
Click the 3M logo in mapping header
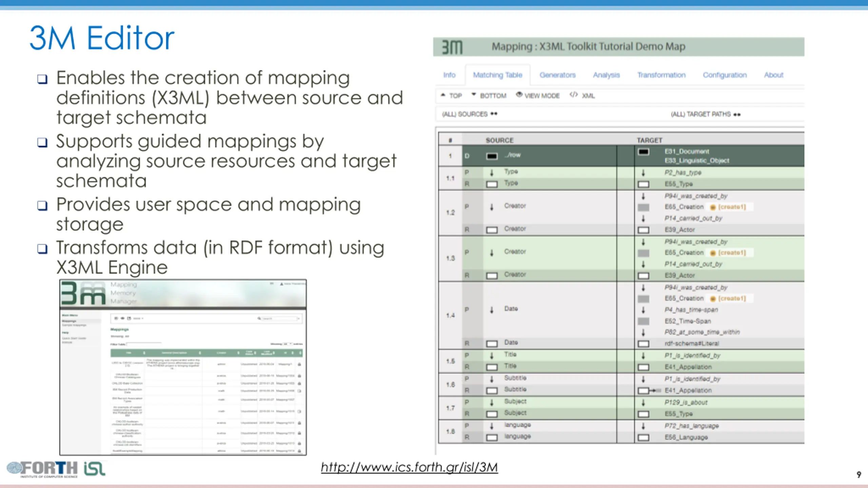tap(452, 47)
